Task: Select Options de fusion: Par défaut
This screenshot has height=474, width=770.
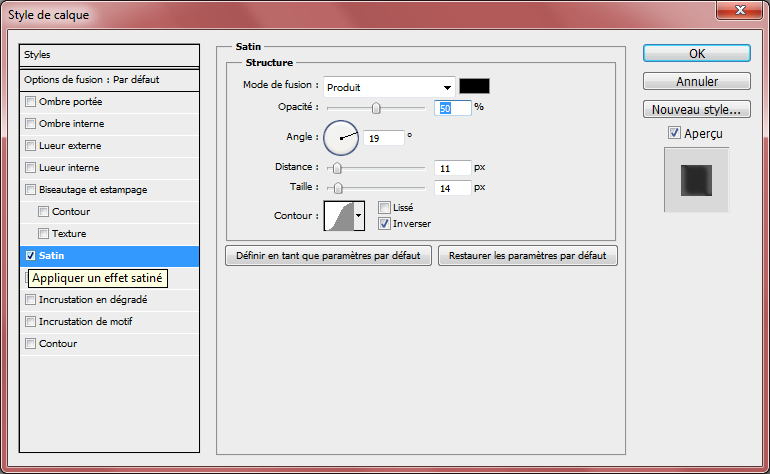Action: (110, 79)
